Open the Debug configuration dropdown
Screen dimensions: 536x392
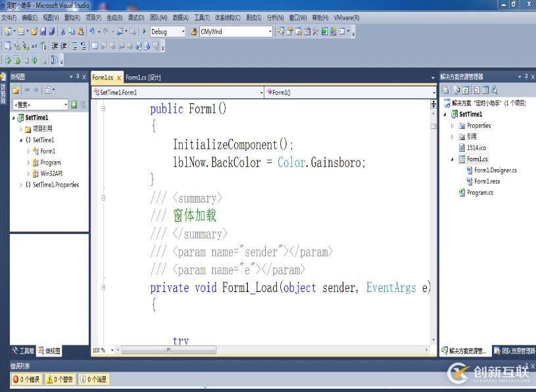[x=183, y=32]
